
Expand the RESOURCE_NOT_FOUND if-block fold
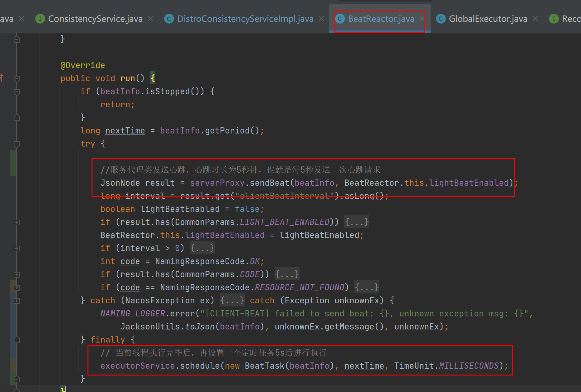pyautogui.click(x=17, y=288)
